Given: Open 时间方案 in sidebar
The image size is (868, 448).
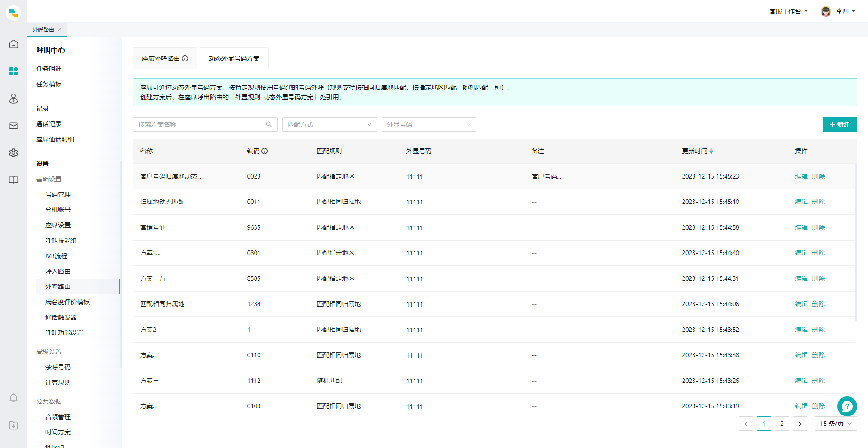Looking at the screenshot, I should [x=58, y=432].
